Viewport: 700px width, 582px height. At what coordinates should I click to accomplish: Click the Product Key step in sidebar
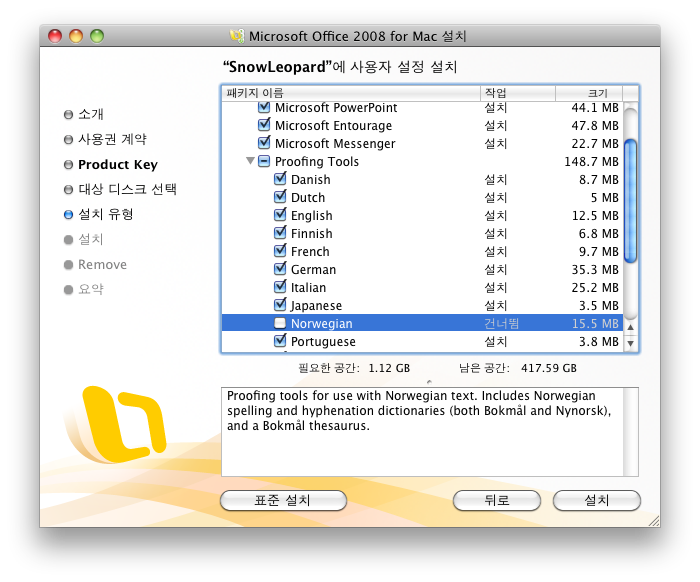pyautogui.click(x=118, y=165)
